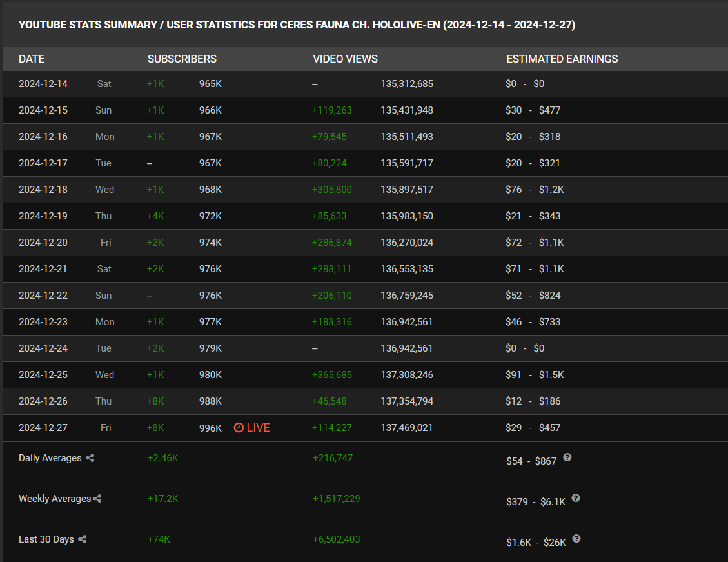Viewport: 728px width, 562px height.
Task: Click the +46,548 views gain
Action: click(x=329, y=401)
